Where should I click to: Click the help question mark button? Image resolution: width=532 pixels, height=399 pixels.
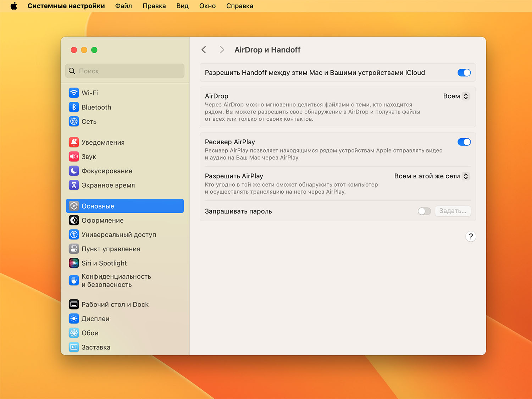click(471, 237)
